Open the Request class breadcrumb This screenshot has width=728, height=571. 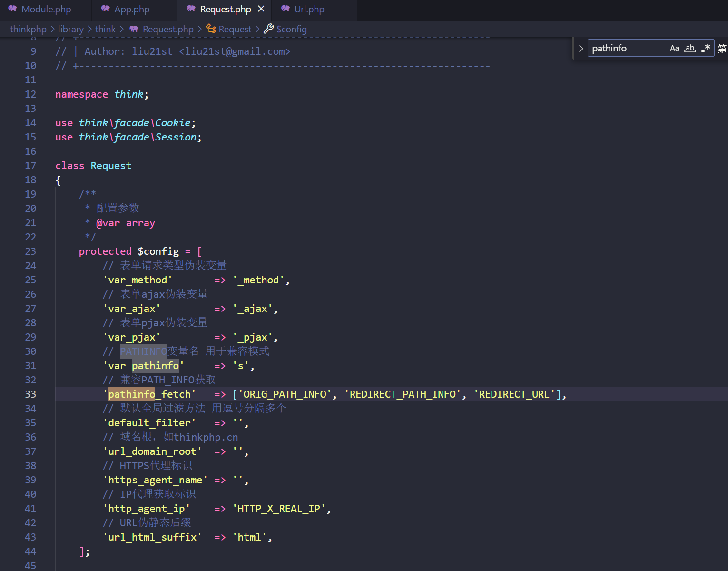tap(235, 29)
